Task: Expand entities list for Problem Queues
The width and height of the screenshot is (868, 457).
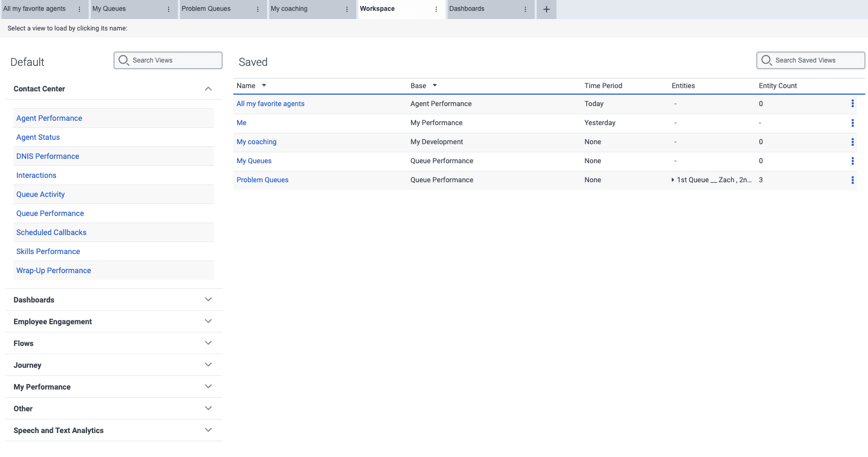Action: tap(673, 180)
